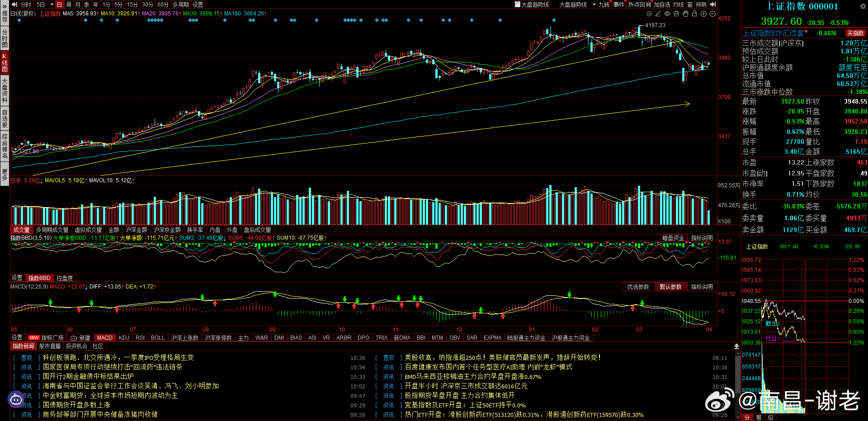Screen dimensions: 868x421
Task: Open the K线图 sidebar item
Action: [x=5, y=63]
